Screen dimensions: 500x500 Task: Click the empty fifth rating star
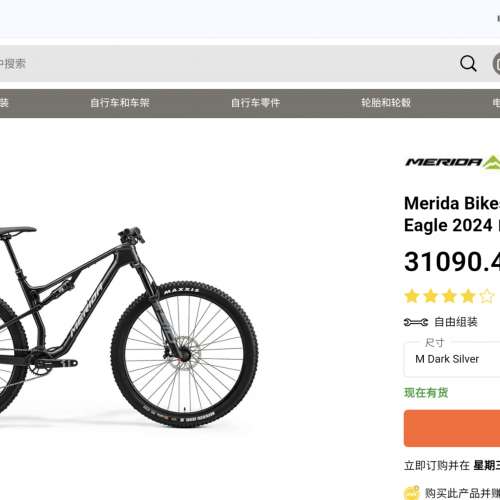(487, 296)
